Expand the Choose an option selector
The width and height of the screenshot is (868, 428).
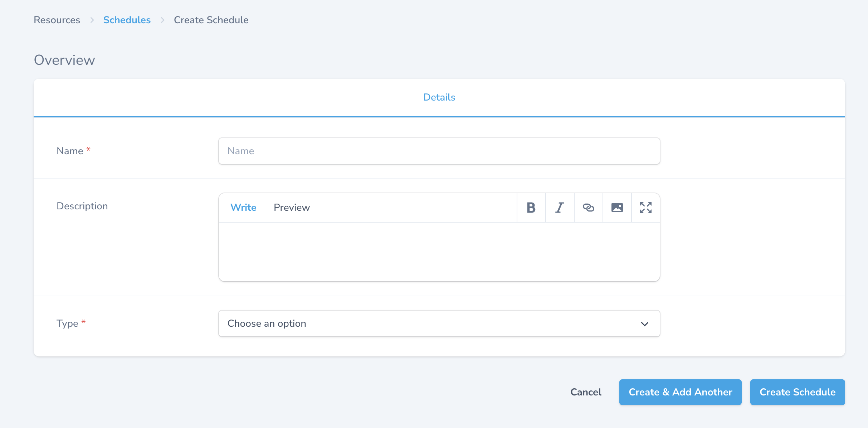439,324
